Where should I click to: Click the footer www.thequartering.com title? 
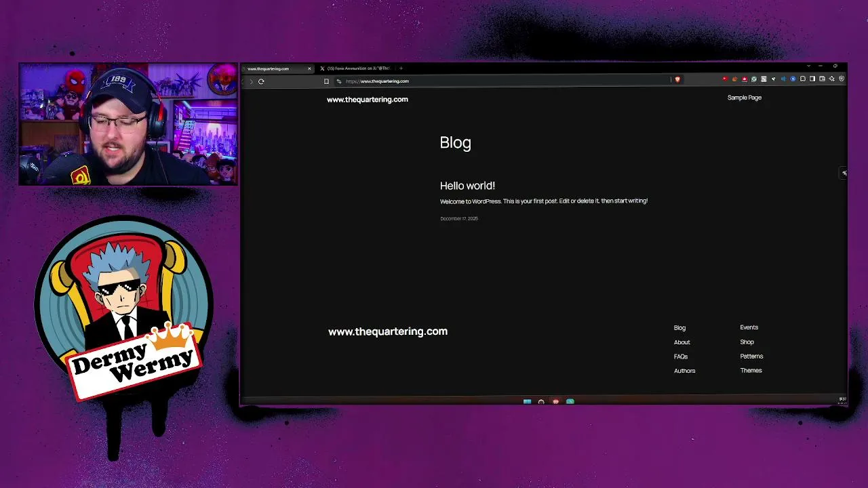388,331
